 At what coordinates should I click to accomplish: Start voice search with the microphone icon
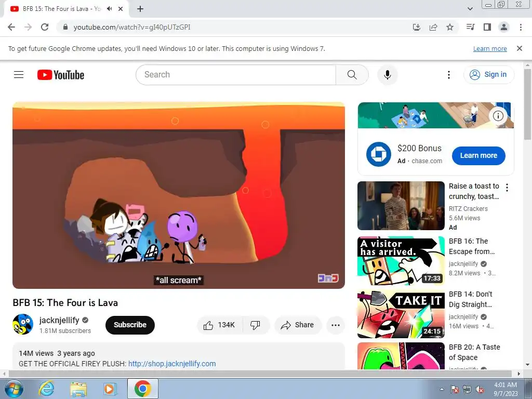point(387,75)
